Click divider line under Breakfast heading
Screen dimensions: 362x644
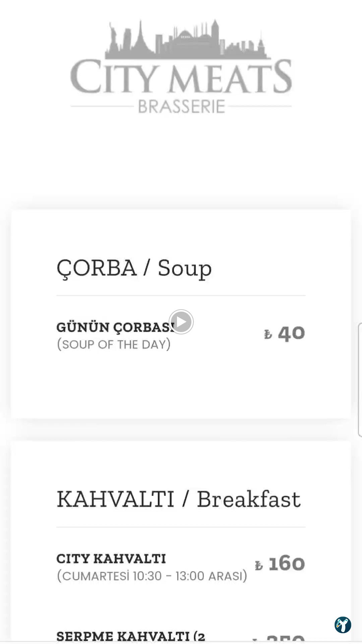(x=181, y=527)
